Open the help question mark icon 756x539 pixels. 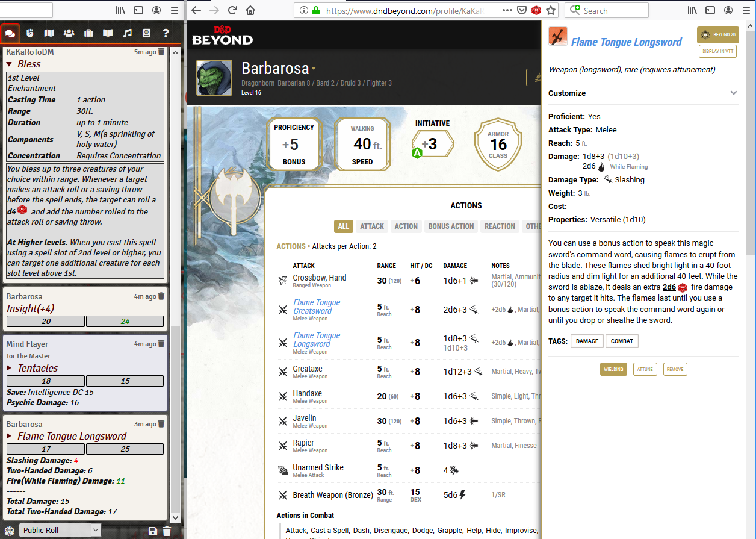(166, 33)
